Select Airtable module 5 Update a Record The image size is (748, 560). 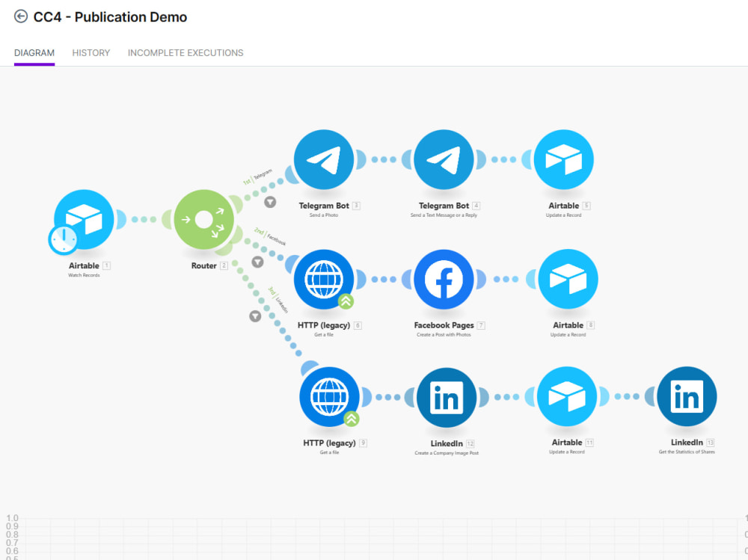pos(563,159)
